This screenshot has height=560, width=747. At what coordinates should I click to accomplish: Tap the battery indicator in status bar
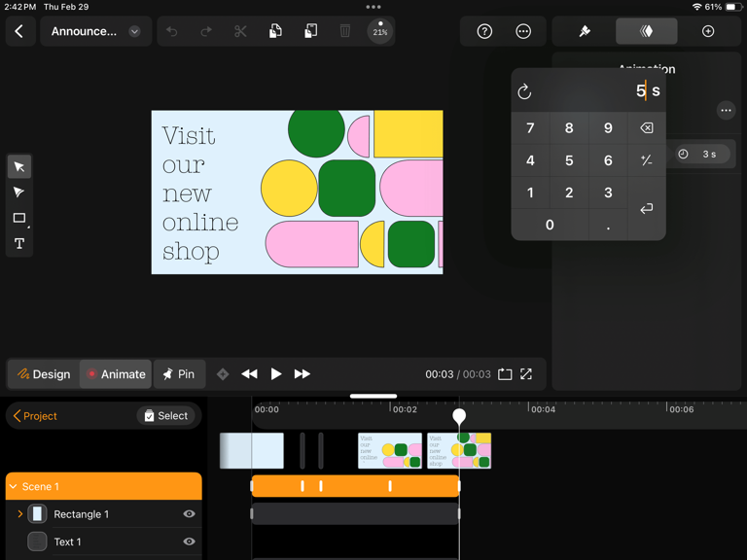(733, 7)
